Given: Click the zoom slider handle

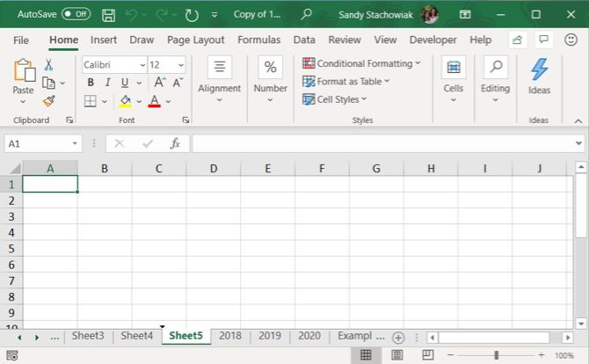Looking at the screenshot, I should pos(496,355).
